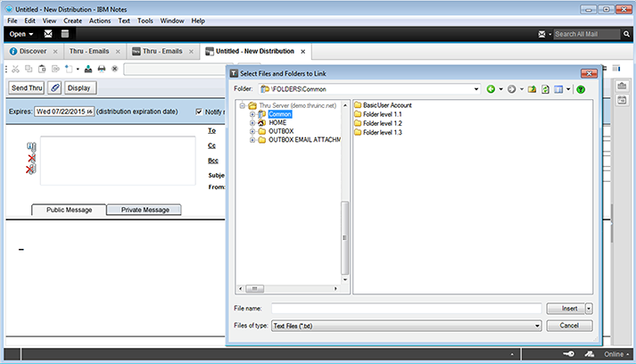Click the Cut scissors icon in toolbar
This screenshot has width=636, height=364.
click(15, 69)
